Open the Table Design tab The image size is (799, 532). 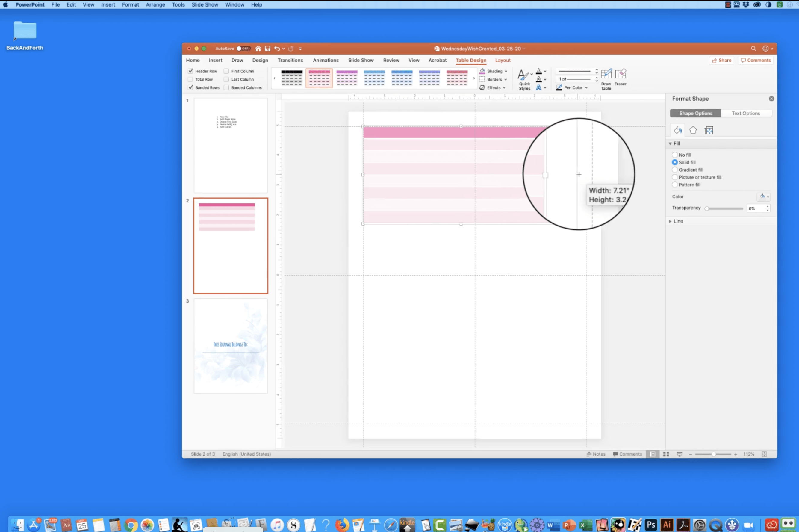(471, 61)
